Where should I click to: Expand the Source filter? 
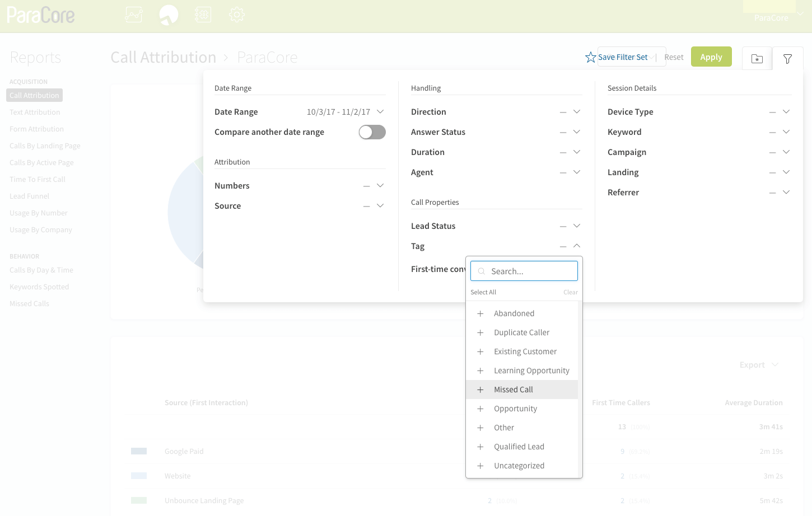click(x=380, y=205)
